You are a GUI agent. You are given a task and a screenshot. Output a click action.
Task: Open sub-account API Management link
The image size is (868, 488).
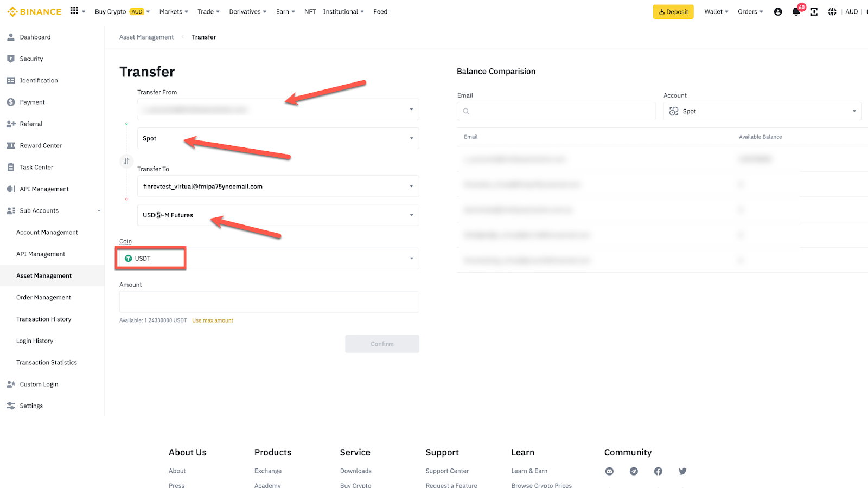tap(41, 254)
